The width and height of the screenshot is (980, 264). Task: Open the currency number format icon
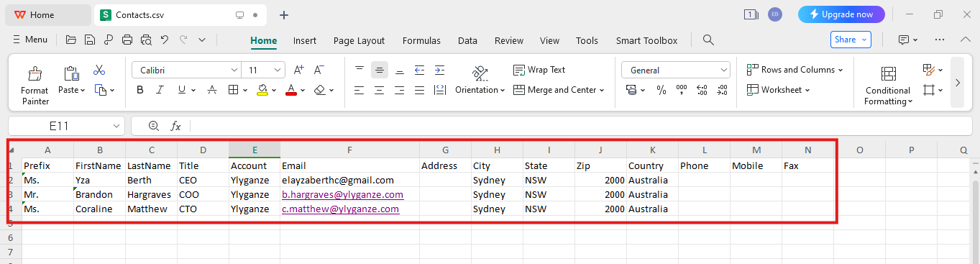pyautogui.click(x=631, y=90)
